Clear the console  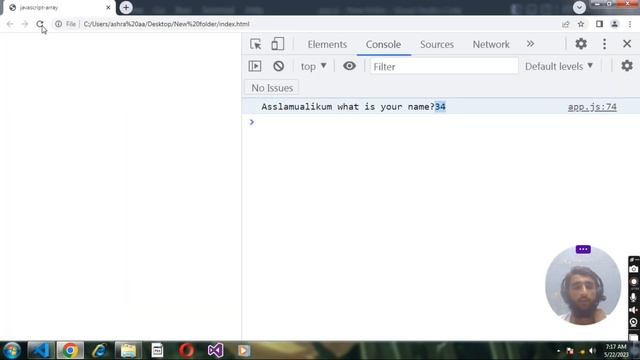coord(278,66)
